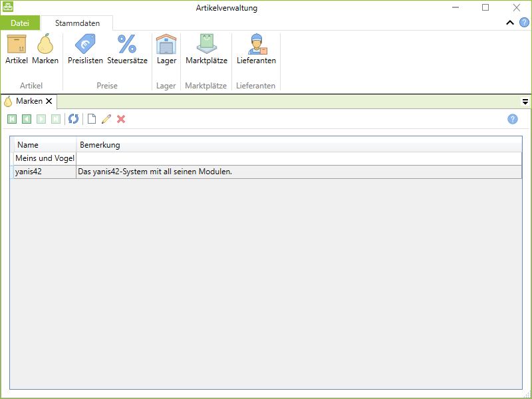Open the document tab list dropdown
Image resolution: width=532 pixels, height=399 pixels.
click(x=525, y=102)
